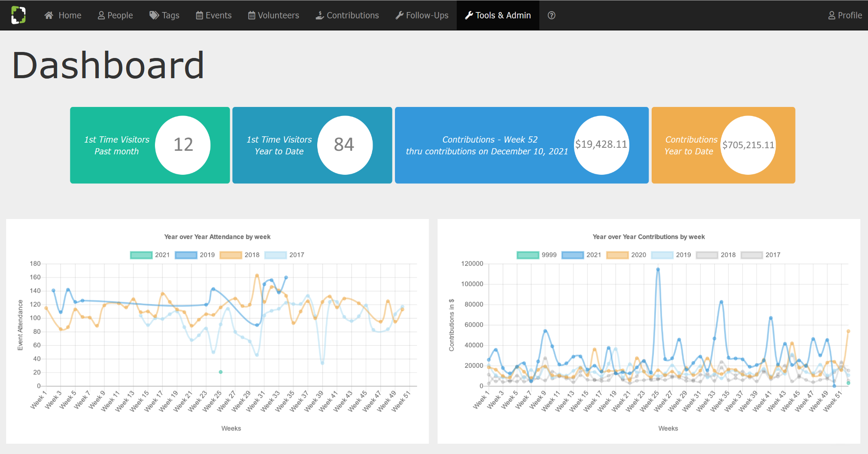Screen dimensions: 868x454
Task: Click the Contributions donation hand icon
Action: (320, 15)
